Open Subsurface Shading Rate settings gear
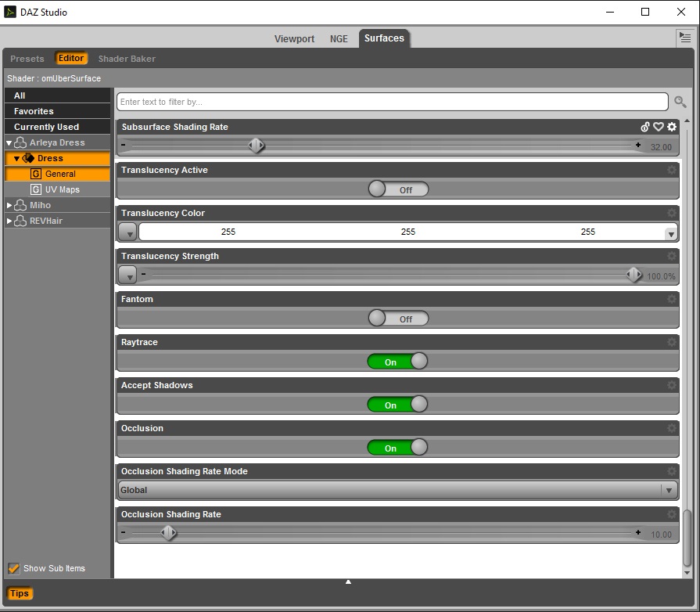Screen dimensions: 700x612 [671, 127]
